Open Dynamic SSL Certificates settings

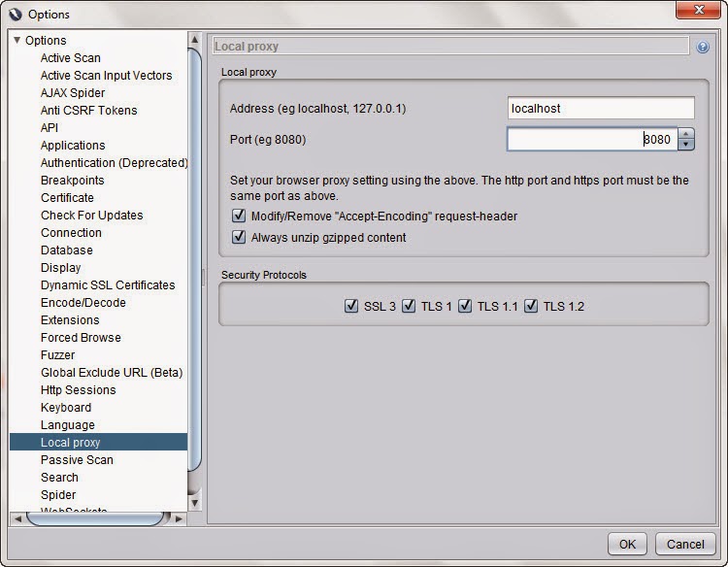(x=108, y=285)
